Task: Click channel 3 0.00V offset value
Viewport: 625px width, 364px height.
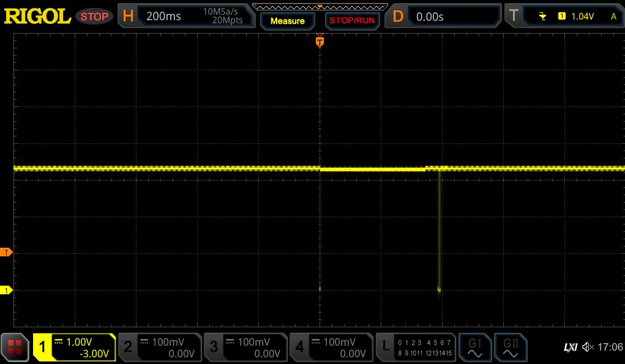Action: tap(267, 354)
